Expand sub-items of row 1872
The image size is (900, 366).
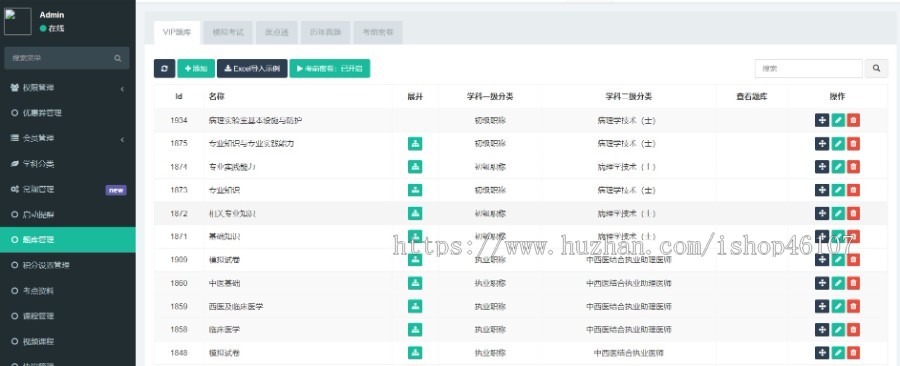pos(415,213)
